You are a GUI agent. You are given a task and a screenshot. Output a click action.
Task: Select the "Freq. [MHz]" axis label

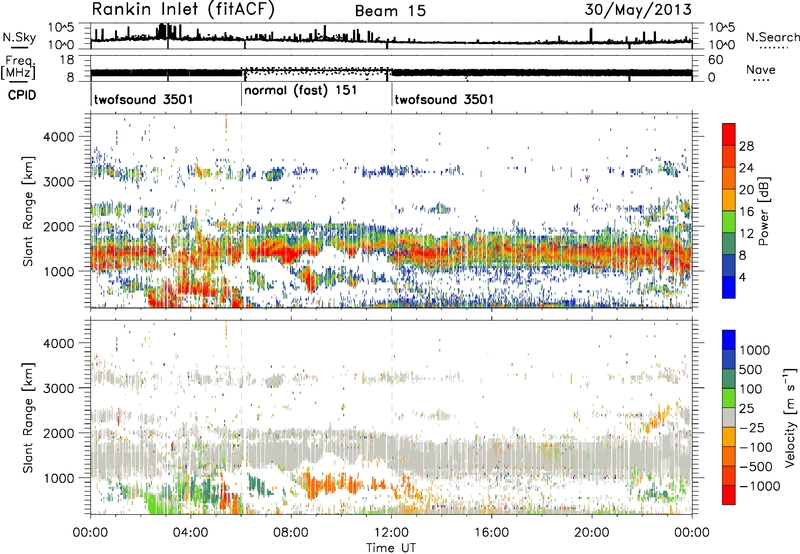tap(18, 67)
